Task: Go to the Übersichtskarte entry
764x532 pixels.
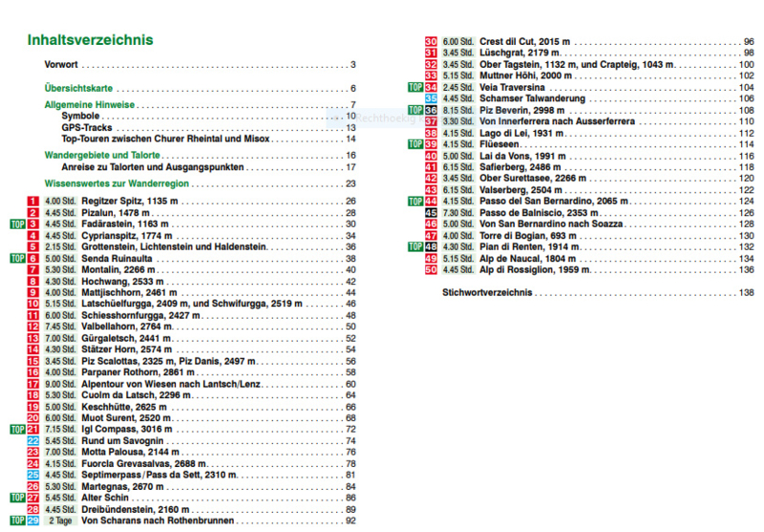Action: tap(78, 88)
